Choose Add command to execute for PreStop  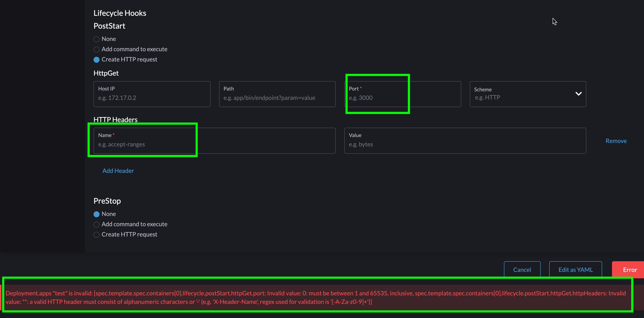(96, 224)
